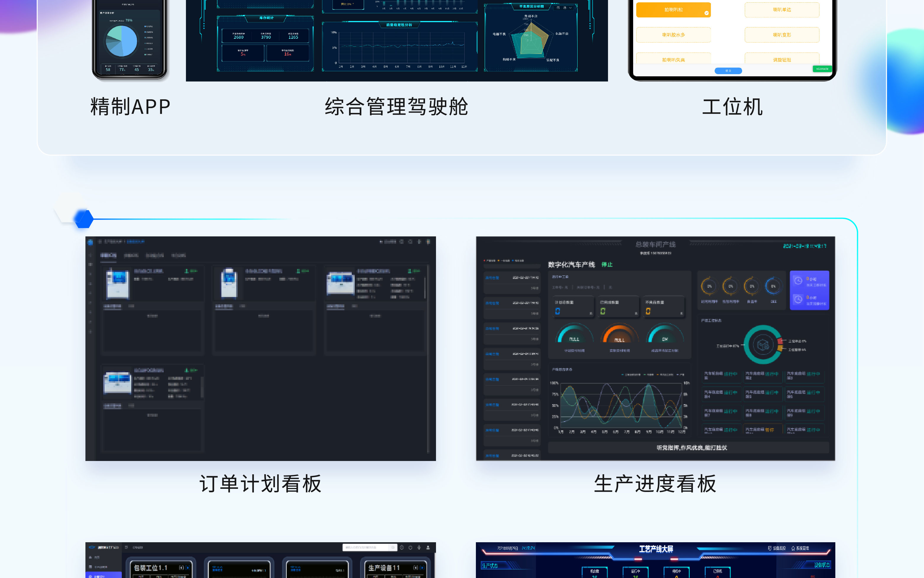Toggle the checked 拍喇叭松 option
The width and height of the screenshot is (924, 578).
click(673, 10)
